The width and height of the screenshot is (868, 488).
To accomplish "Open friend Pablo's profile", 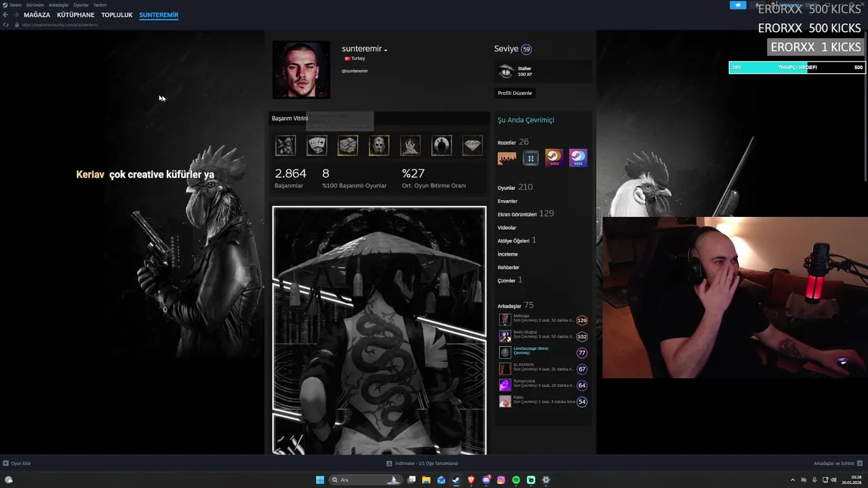I will [x=543, y=401].
